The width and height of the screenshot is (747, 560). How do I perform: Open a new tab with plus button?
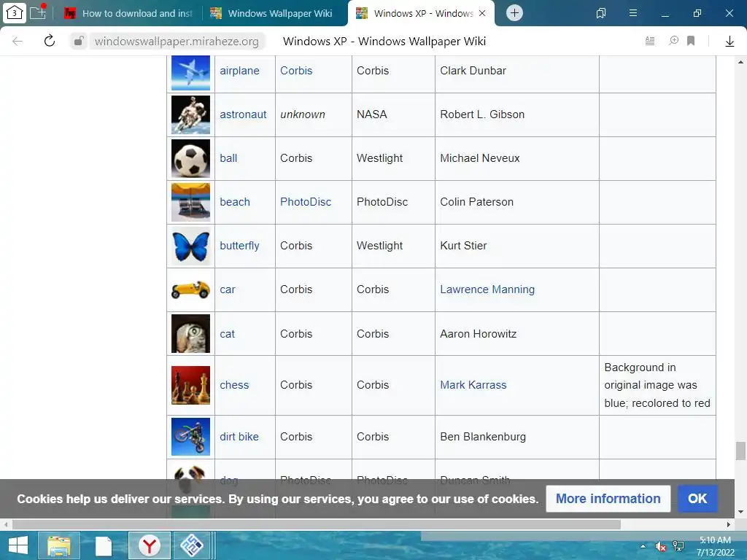[x=514, y=13]
